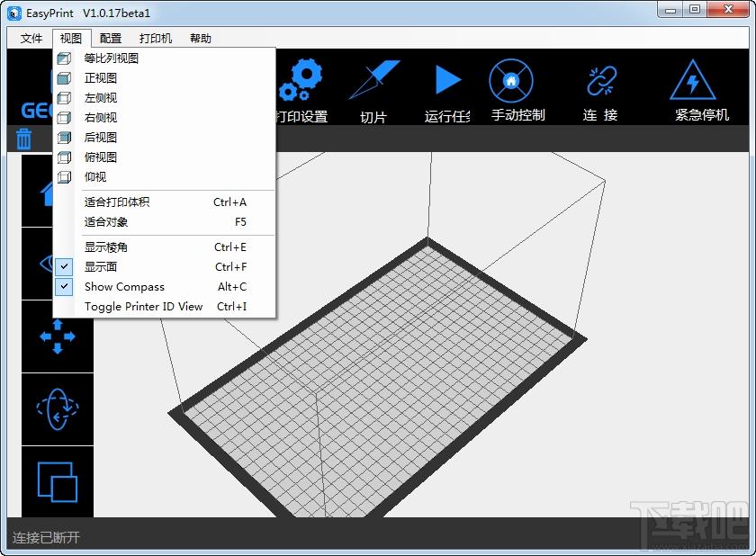The image size is (756, 556).
Task: Click the 切片 label
Action: click(373, 117)
